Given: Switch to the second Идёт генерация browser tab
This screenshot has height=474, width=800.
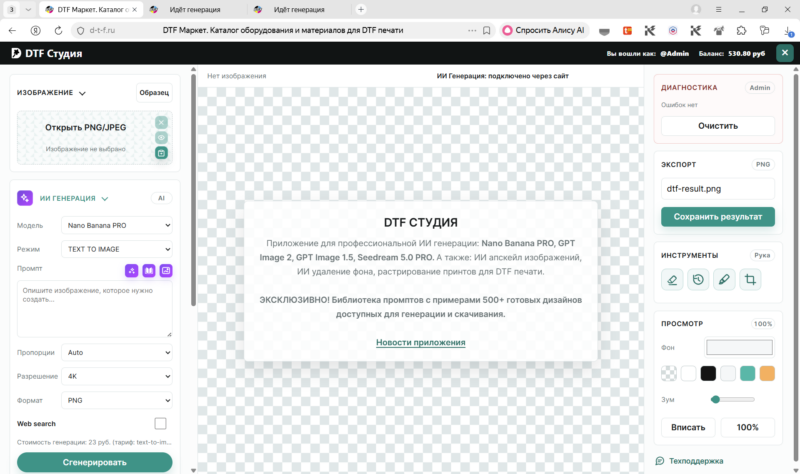Looking at the screenshot, I should 298,10.
